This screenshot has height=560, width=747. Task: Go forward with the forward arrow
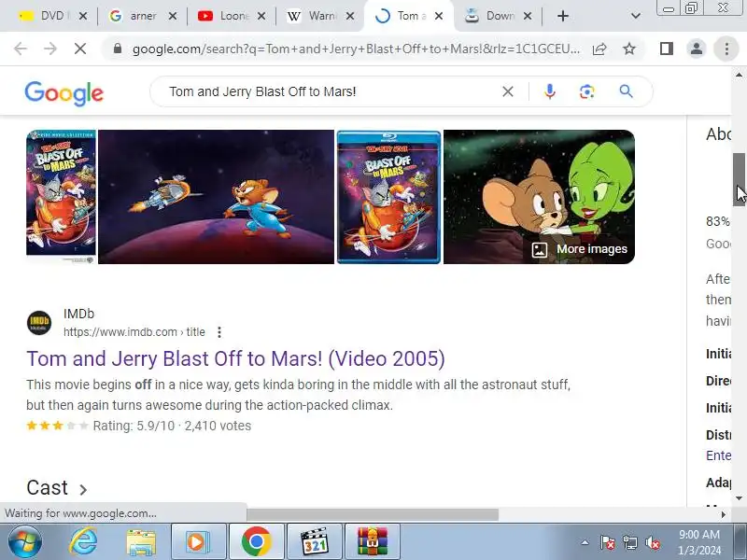pyautogui.click(x=50, y=49)
